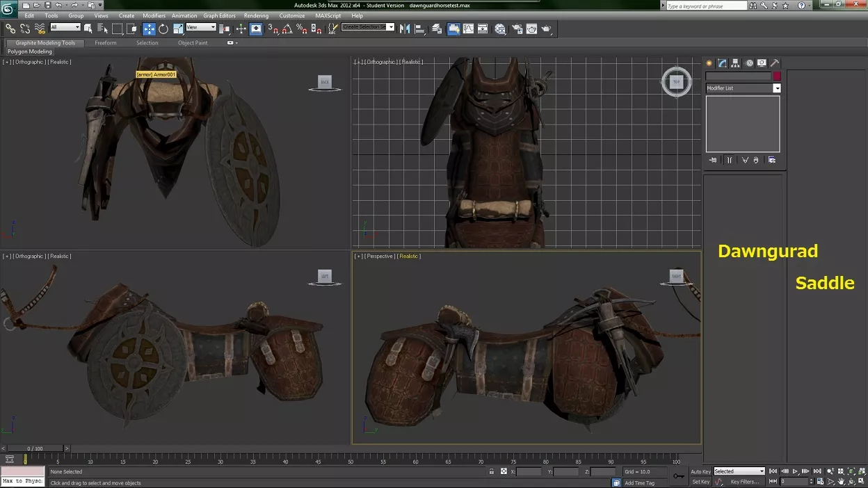Open the Manage Layers dialog
Viewport: 868px width, 488px height.
pos(436,29)
